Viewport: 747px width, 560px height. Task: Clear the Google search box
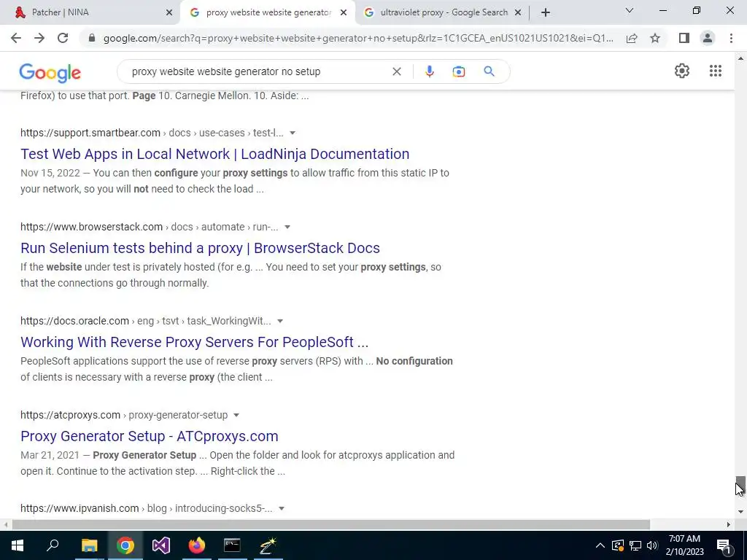coord(396,71)
